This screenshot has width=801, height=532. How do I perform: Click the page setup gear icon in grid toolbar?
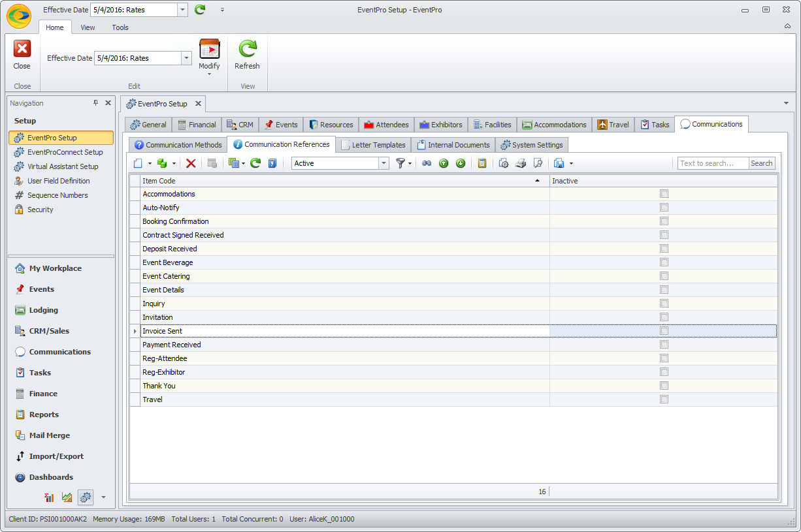click(x=504, y=163)
